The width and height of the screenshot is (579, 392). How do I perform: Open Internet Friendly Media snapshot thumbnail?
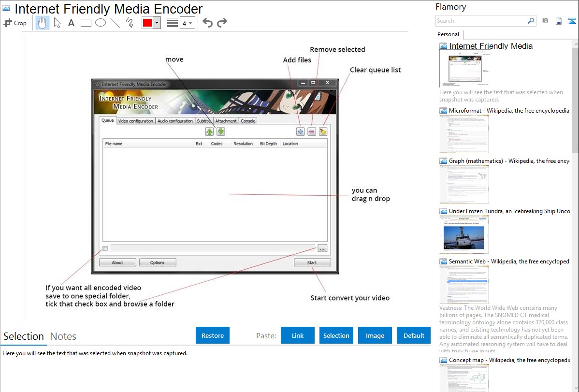click(x=465, y=69)
